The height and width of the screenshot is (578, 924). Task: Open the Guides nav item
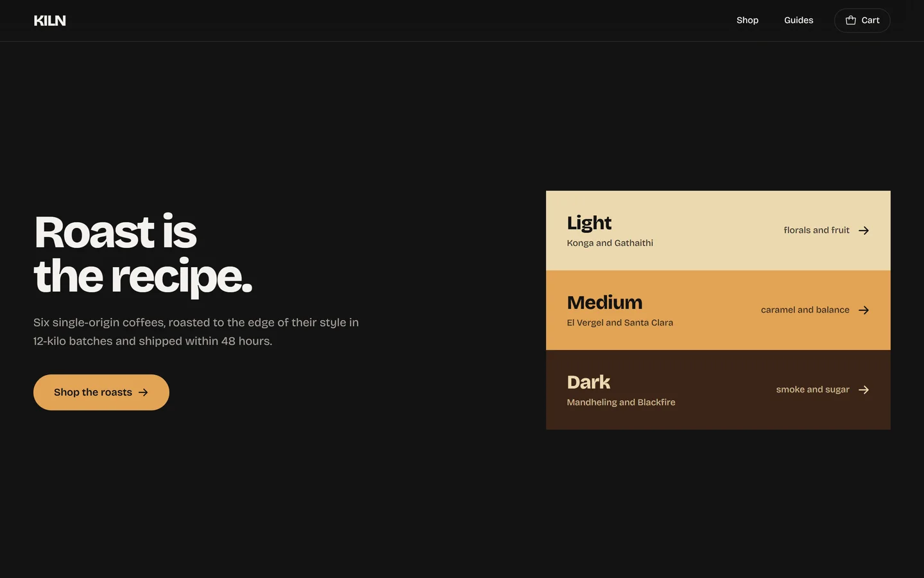point(798,21)
